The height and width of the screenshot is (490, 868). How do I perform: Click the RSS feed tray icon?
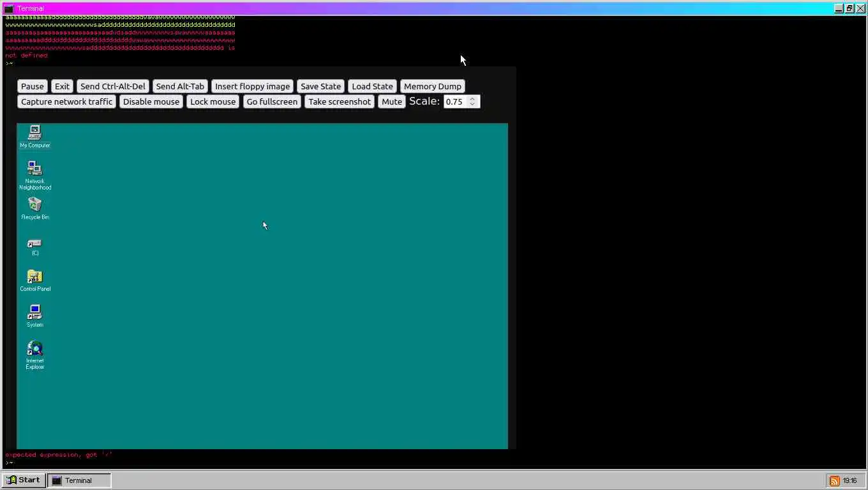point(834,481)
